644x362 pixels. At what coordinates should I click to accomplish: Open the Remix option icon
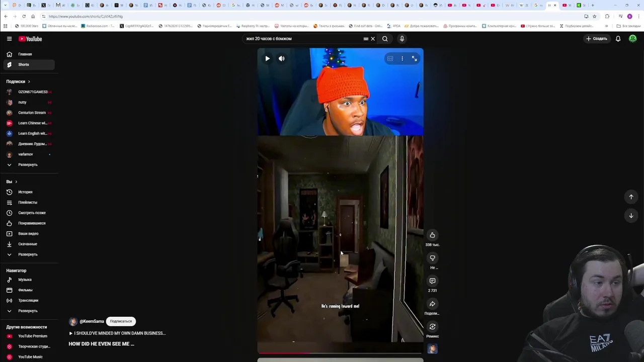pos(432,327)
